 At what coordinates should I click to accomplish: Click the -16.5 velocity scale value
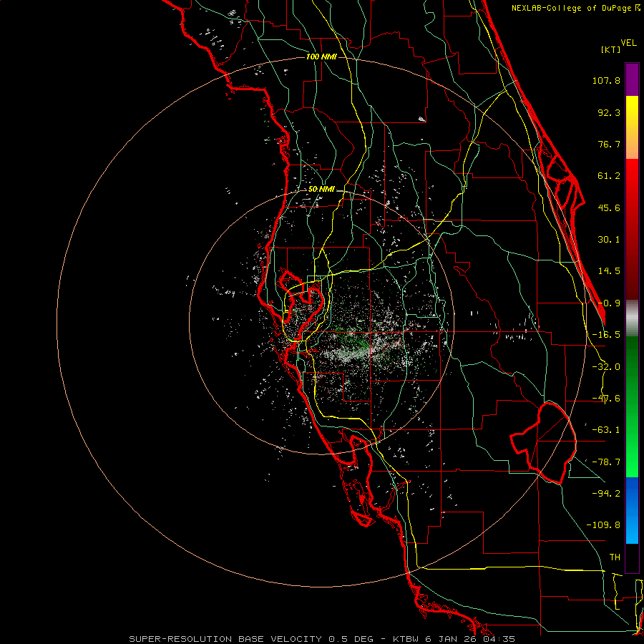pos(606,335)
